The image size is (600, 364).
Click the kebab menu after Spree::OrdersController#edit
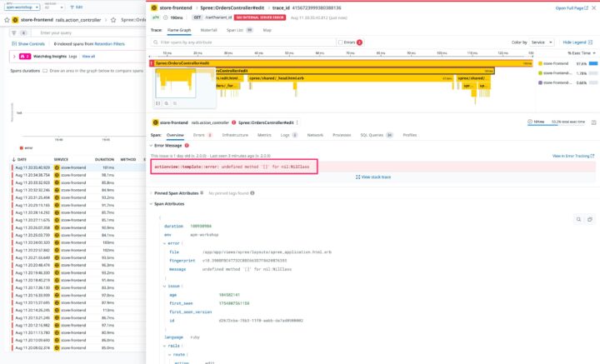tap(297, 122)
